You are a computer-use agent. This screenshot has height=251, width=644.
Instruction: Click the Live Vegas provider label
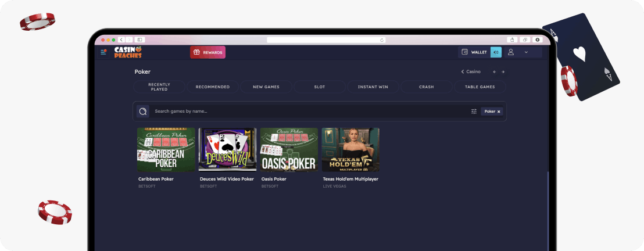(x=335, y=187)
